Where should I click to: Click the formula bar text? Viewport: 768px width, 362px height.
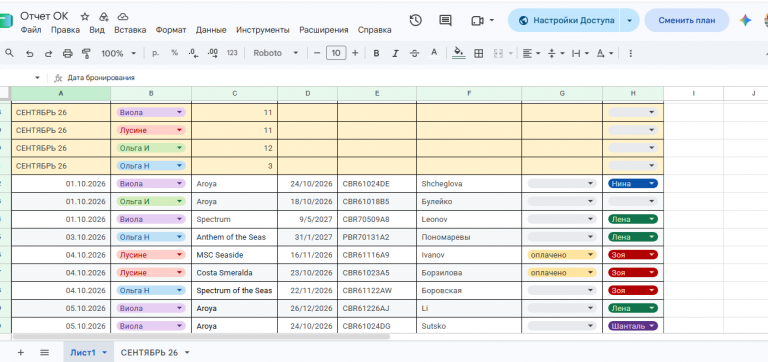pos(101,78)
